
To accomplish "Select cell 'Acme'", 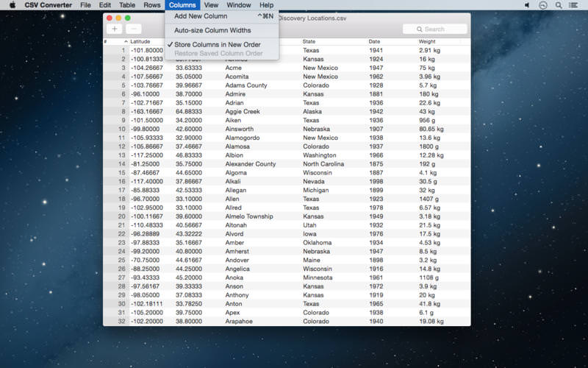I will pos(233,68).
